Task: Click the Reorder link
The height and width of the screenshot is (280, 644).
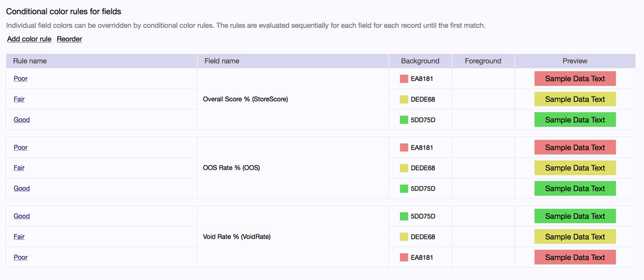Action: coord(69,39)
